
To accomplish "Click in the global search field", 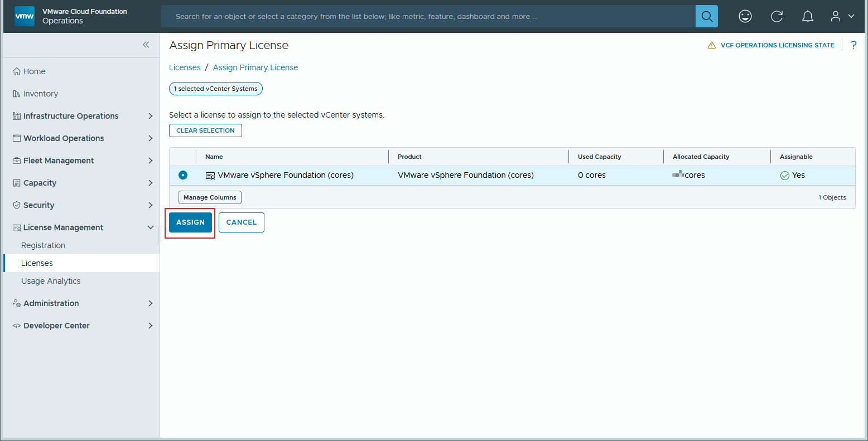I will tap(427, 16).
